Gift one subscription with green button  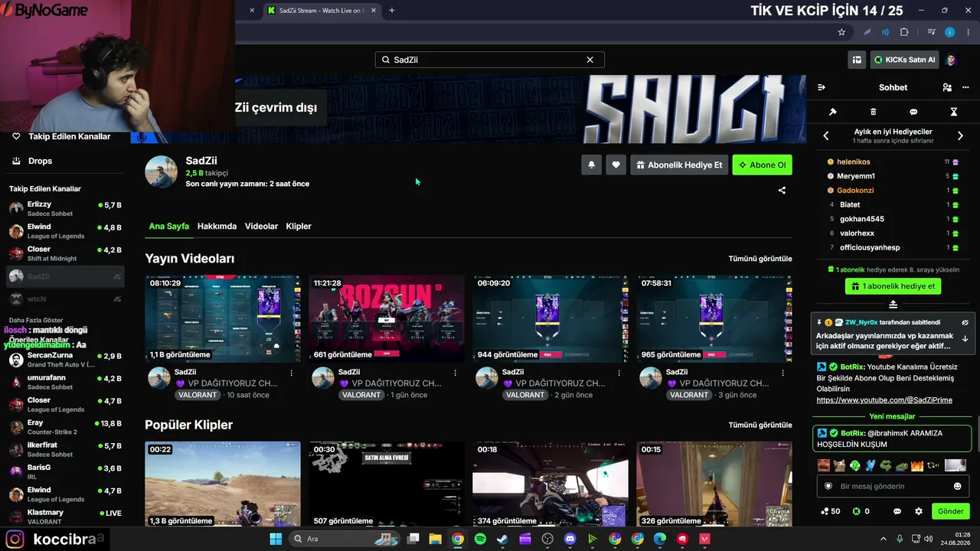click(x=893, y=286)
